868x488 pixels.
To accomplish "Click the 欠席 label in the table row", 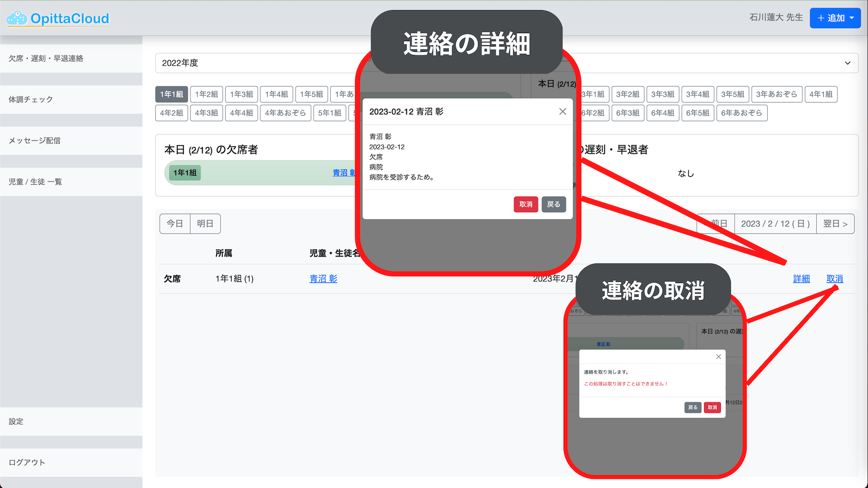I will [172, 279].
